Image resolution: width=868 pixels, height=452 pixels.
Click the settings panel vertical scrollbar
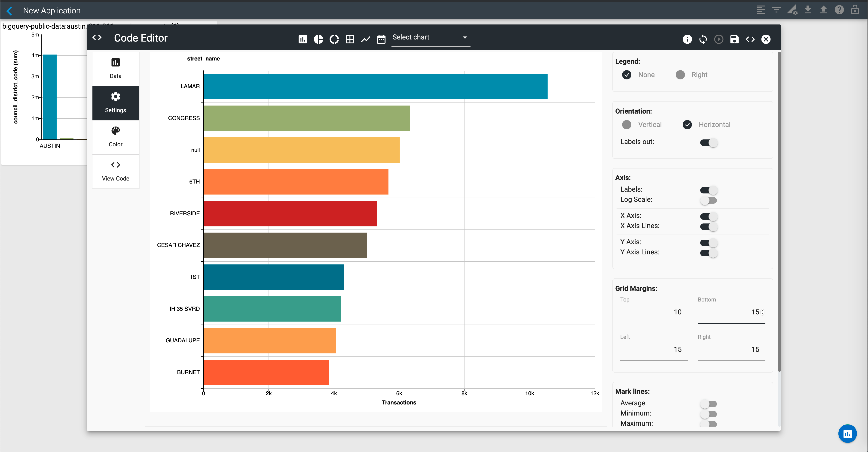[x=779, y=212]
